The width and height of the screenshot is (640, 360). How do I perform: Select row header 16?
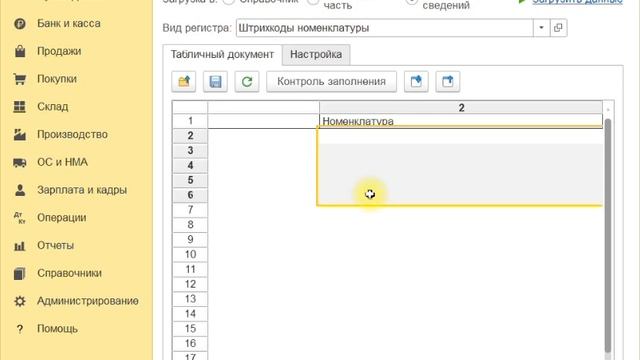coord(190,343)
